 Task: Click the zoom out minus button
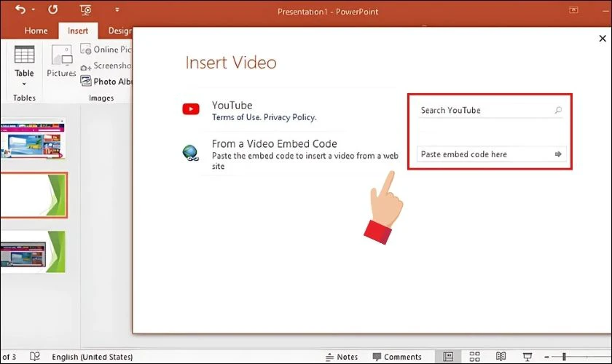[547, 357]
